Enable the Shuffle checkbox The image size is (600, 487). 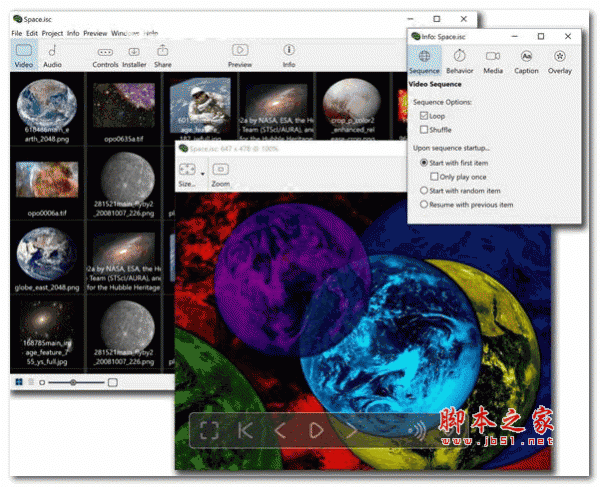tap(424, 129)
